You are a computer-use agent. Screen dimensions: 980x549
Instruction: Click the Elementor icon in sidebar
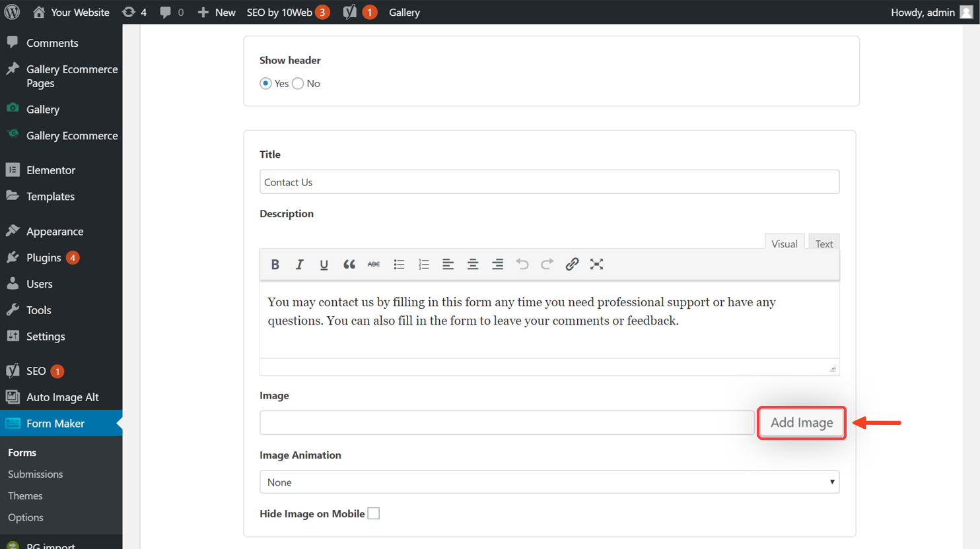pos(13,170)
